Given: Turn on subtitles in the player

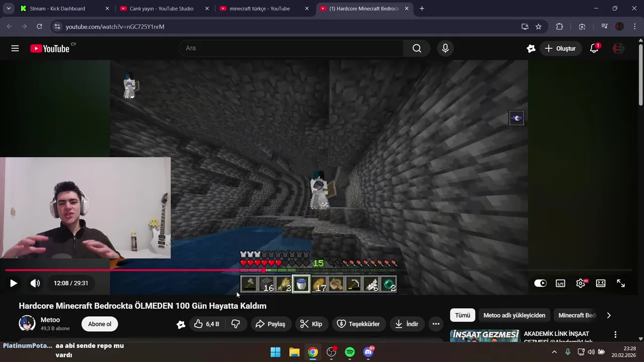Looking at the screenshot, I should (x=560, y=283).
